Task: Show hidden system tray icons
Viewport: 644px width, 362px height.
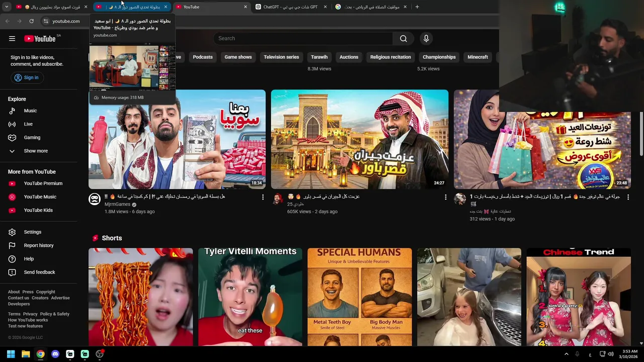Action: (567, 354)
